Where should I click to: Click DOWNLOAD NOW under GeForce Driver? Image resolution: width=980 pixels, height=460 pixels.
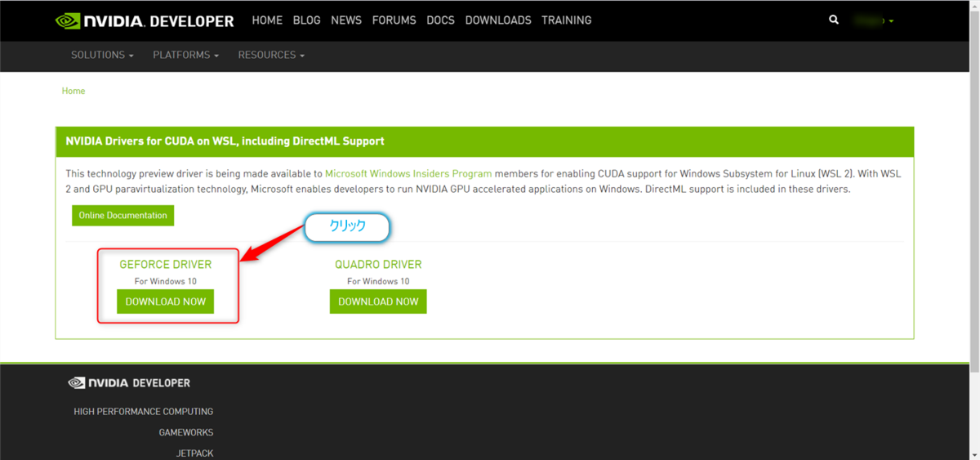tap(166, 301)
